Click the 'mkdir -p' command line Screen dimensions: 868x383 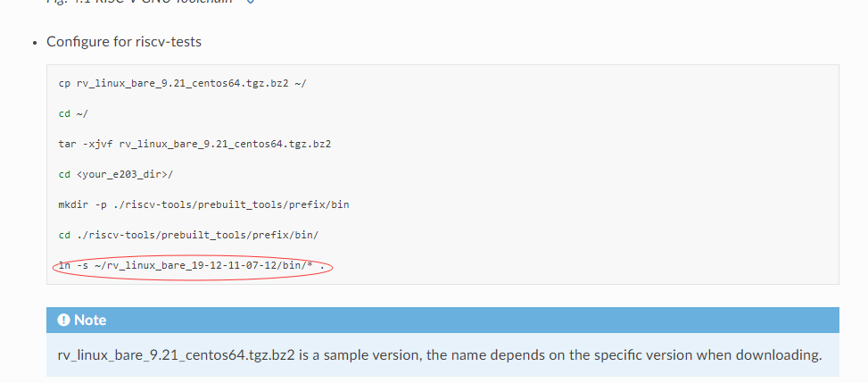tap(203, 204)
